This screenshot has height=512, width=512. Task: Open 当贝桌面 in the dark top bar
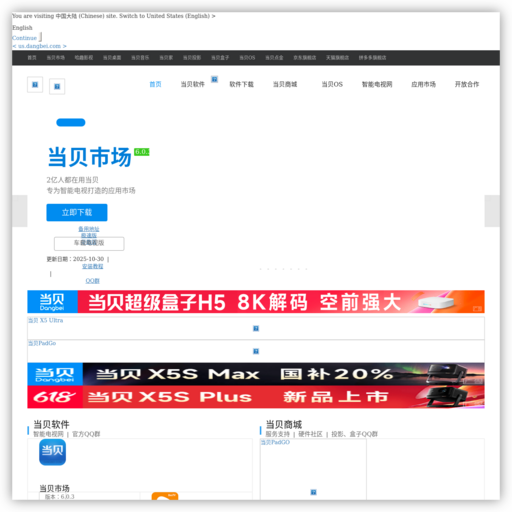[112, 58]
